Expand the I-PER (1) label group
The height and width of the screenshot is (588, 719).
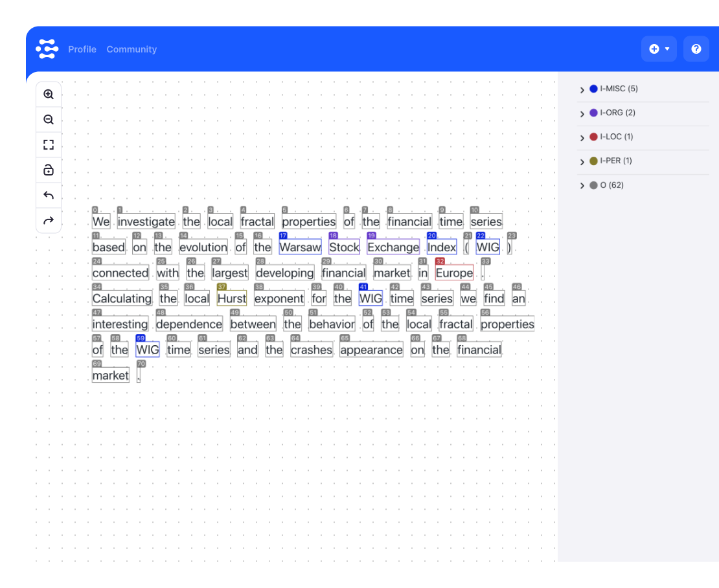[x=582, y=162]
